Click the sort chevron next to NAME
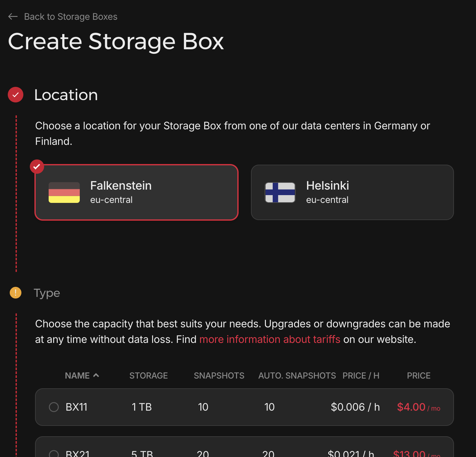The image size is (476, 457). (96, 375)
